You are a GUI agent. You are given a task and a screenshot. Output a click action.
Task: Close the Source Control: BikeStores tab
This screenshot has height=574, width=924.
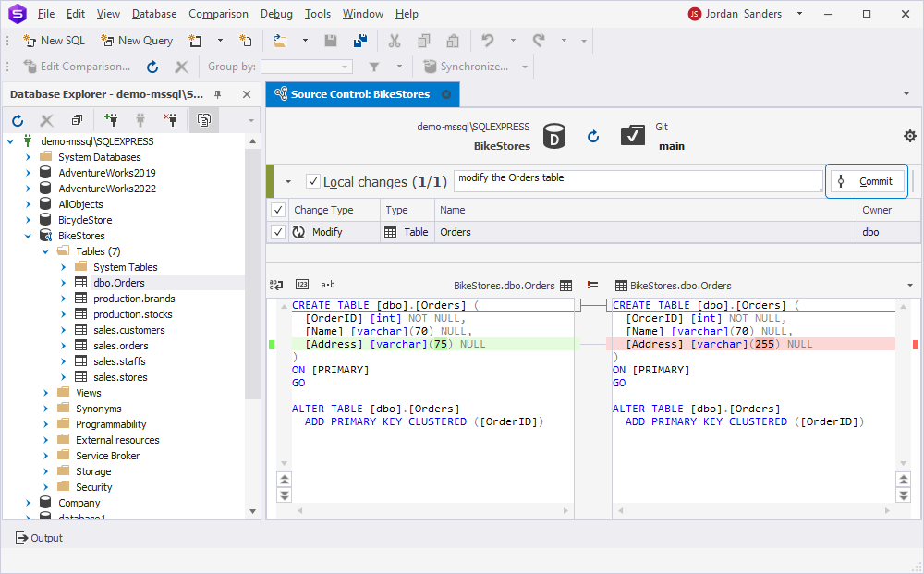446,94
